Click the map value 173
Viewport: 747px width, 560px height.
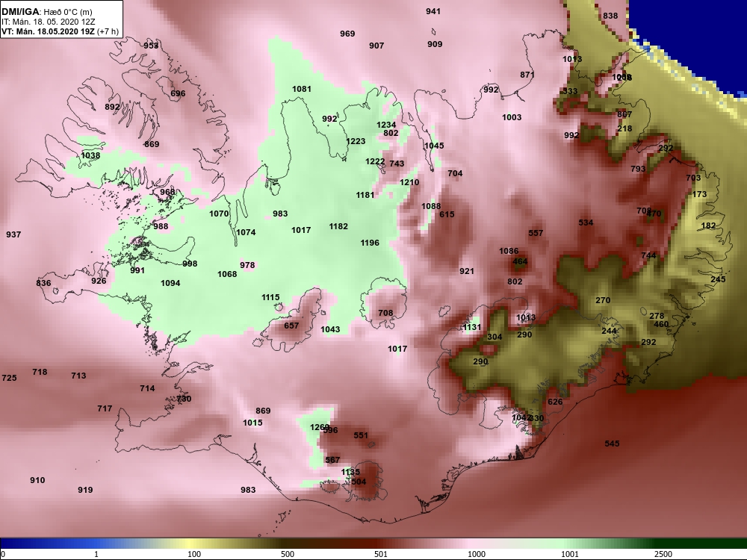click(699, 194)
